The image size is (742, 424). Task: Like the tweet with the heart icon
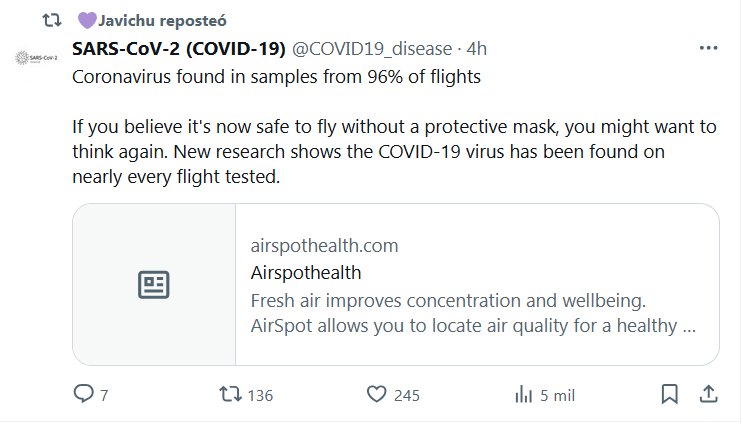376,394
